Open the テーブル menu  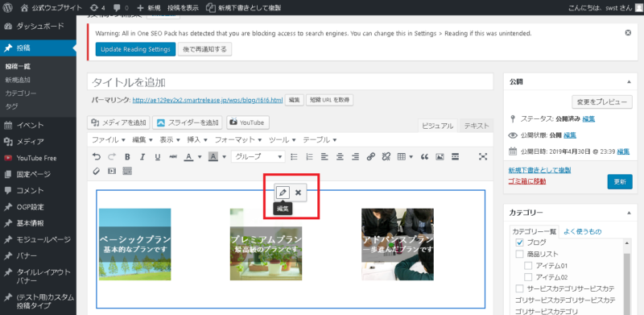[320, 140]
